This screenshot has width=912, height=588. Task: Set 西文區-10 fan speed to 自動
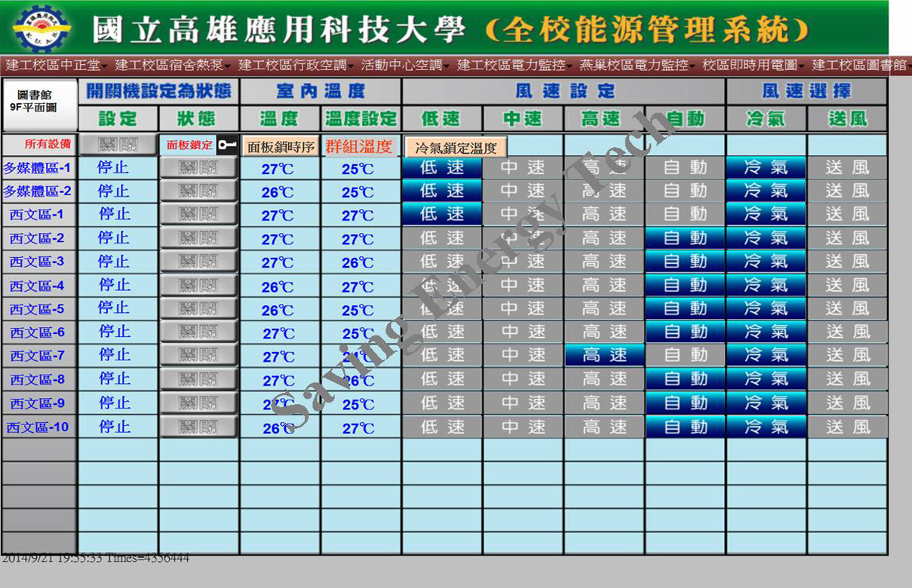click(x=685, y=427)
